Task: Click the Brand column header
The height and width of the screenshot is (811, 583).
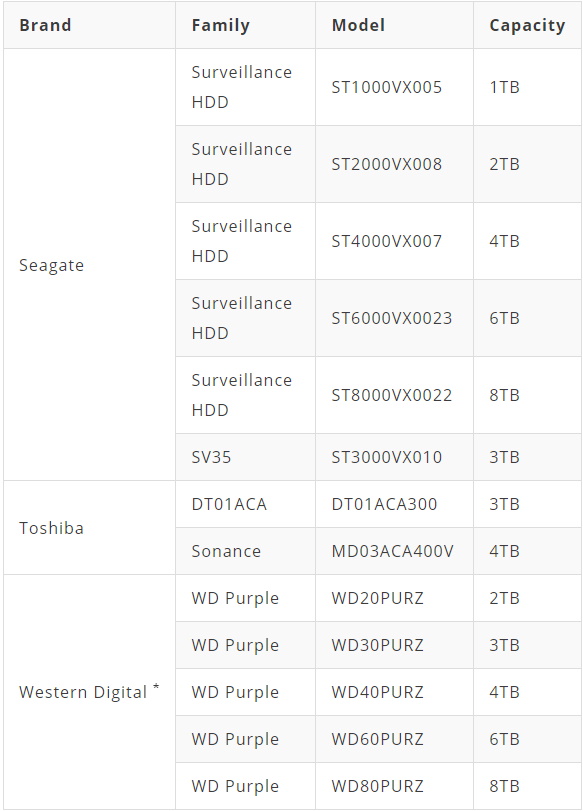Action: coord(45,25)
